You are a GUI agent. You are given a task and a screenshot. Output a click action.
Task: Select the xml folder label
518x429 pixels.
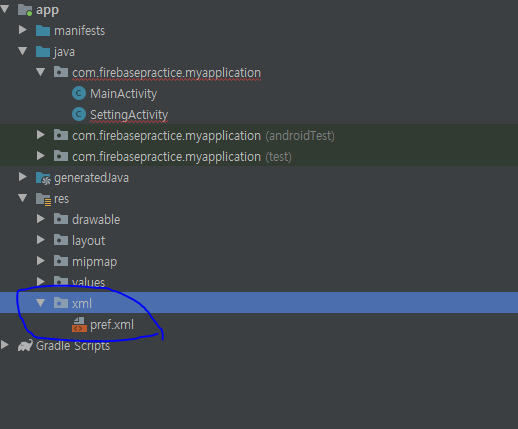(82, 303)
